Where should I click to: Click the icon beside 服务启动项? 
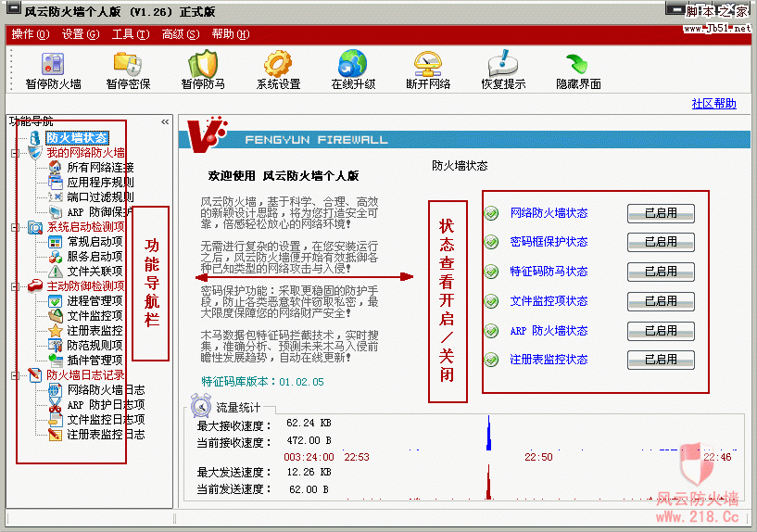coord(56,257)
